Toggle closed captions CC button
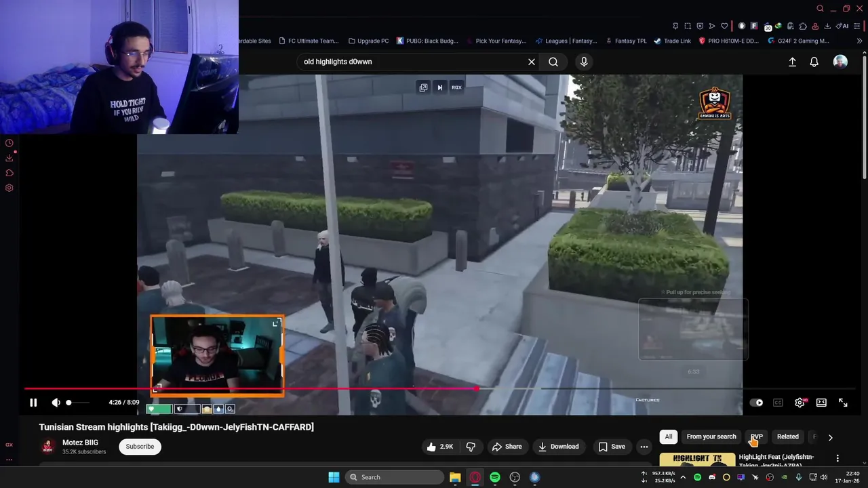868x488 pixels. pyautogui.click(x=778, y=403)
